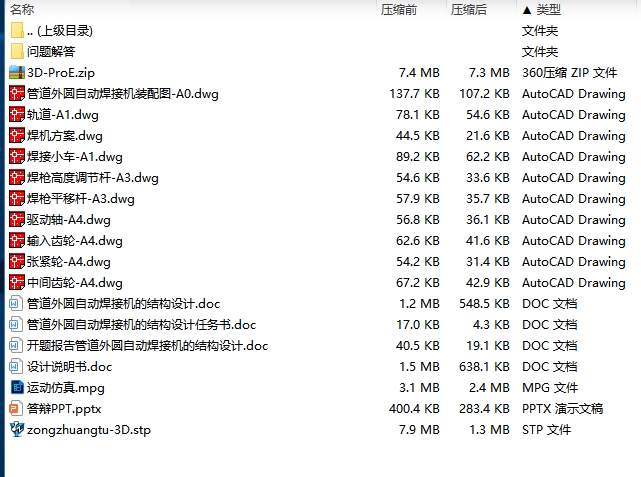The height and width of the screenshot is (477, 641).
Task: Select the file name 管道外圆自动焊接机的结构设计任务书.doc
Action: 141,325
